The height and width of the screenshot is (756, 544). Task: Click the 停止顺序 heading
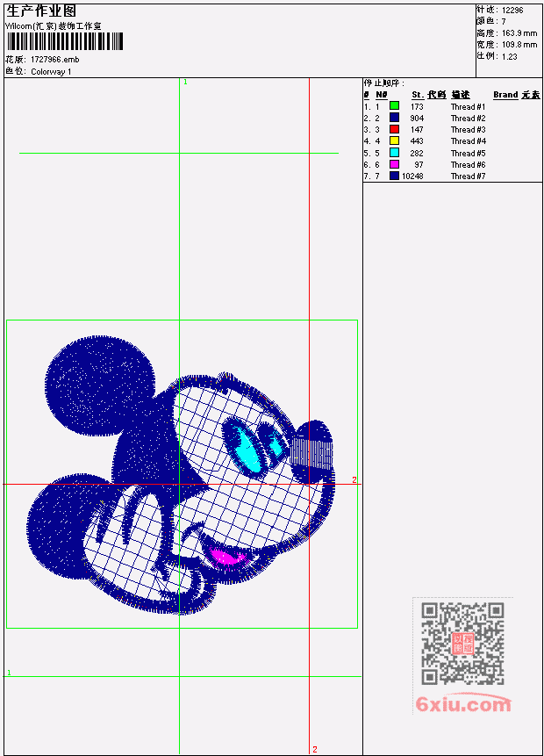click(x=384, y=83)
